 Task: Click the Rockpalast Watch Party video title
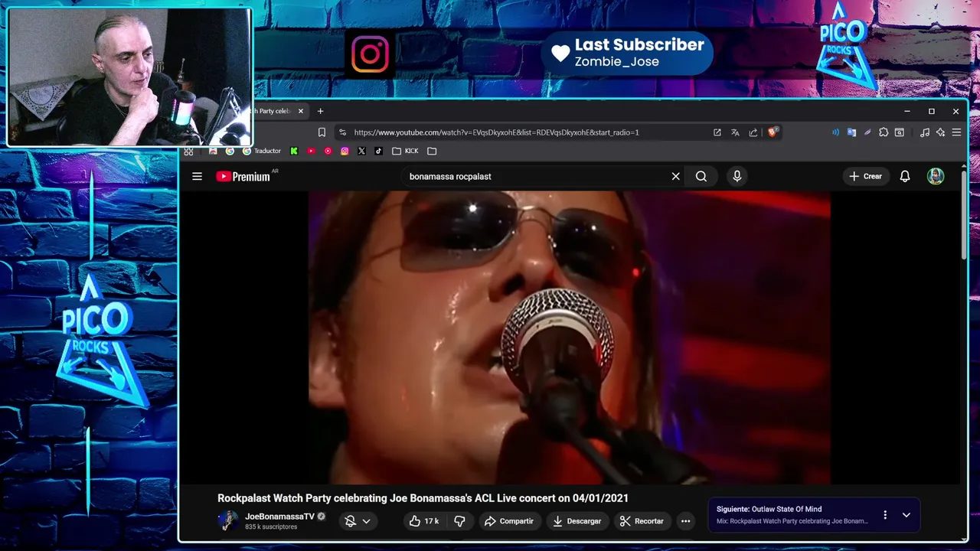point(423,498)
